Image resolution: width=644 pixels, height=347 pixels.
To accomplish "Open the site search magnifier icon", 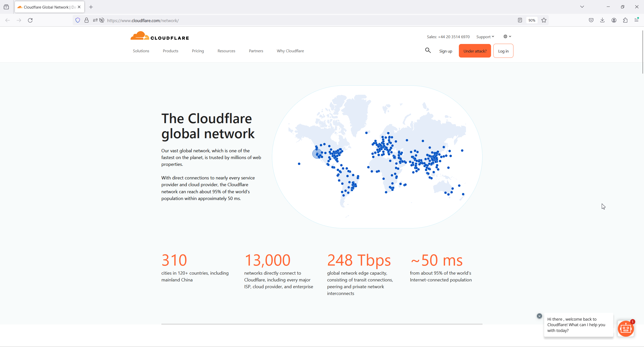I will tap(428, 51).
